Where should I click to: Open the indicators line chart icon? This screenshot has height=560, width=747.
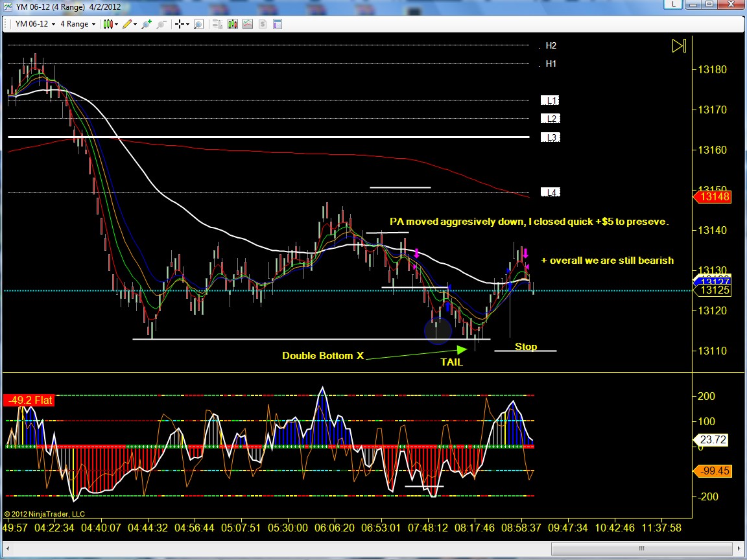(x=247, y=24)
